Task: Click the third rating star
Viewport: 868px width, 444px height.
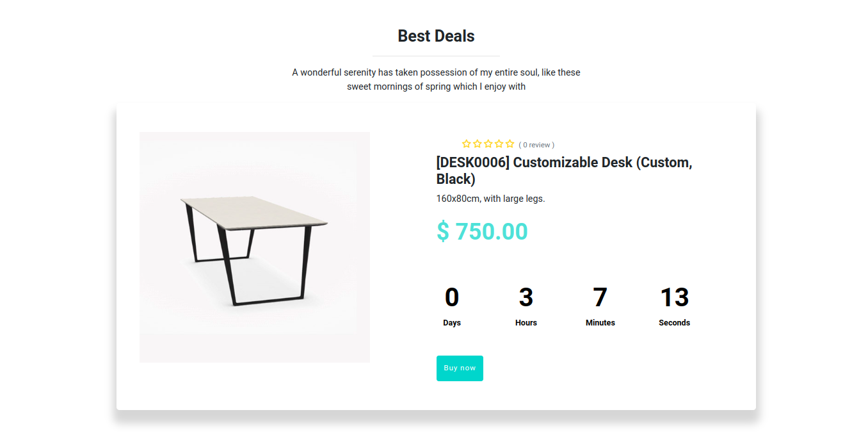Action: (x=488, y=144)
